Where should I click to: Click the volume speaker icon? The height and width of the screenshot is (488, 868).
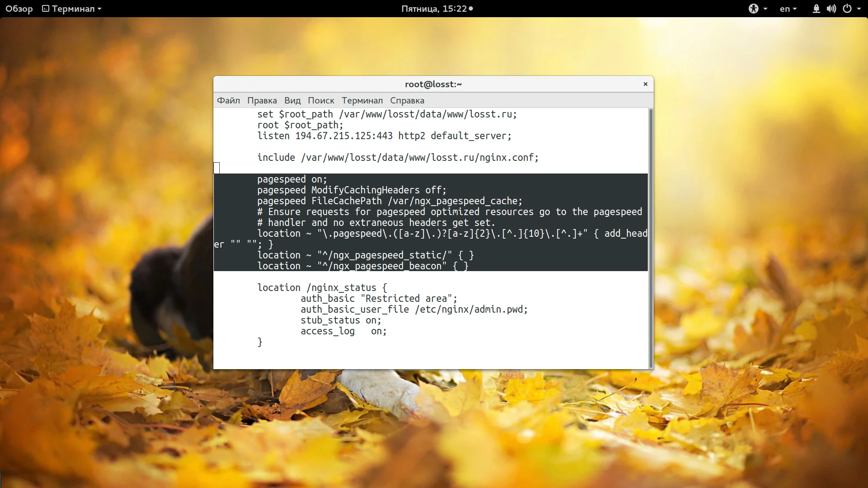click(x=831, y=9)
